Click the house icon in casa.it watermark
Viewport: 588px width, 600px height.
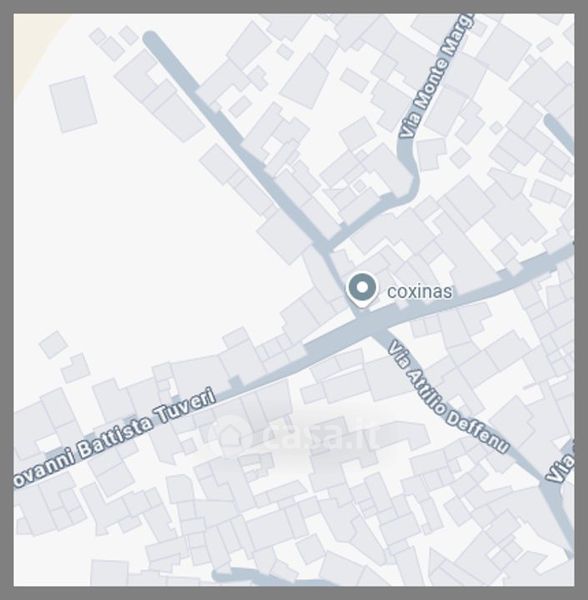230,434
